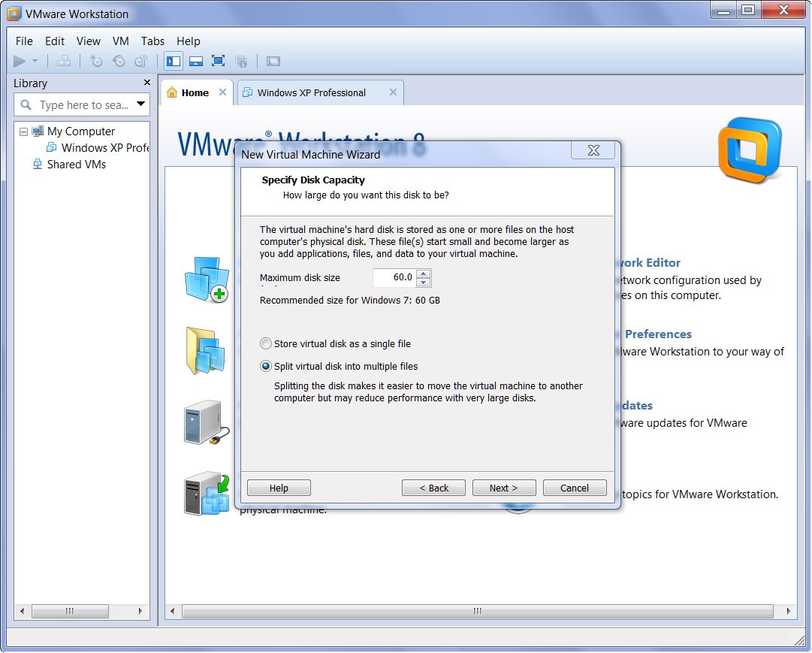Open the Snapshot Manager toolbar icon
This screenshot has height=653, width=812.
point(141,61)
